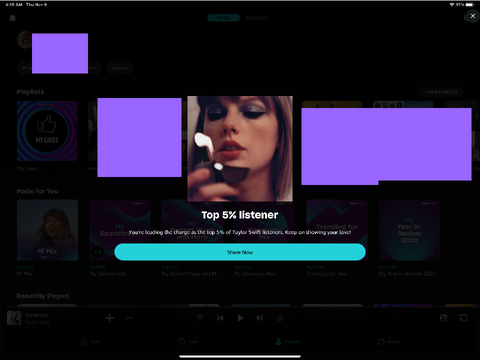The width and height of the screenshot is (480, 360).
Task: Switch to the Podcasts toggle tab
Action: point(256,18)
